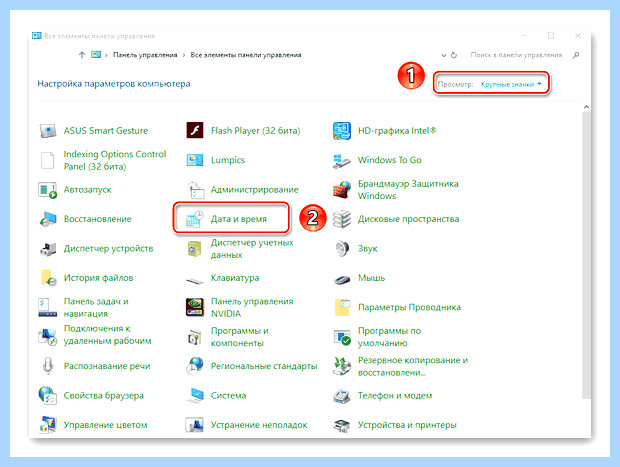Click the Панель управления NVIDIA icon

coord(195,307)
